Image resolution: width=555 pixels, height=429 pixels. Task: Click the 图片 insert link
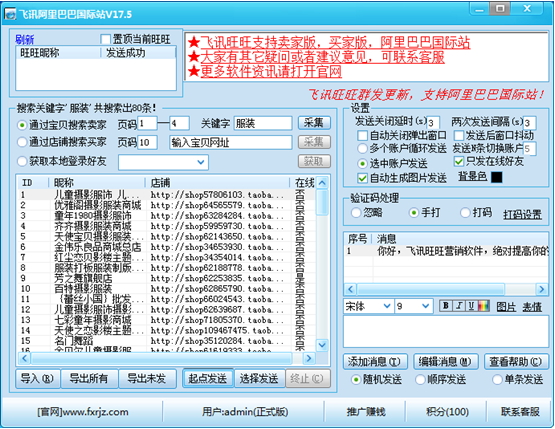click(506, 307)
